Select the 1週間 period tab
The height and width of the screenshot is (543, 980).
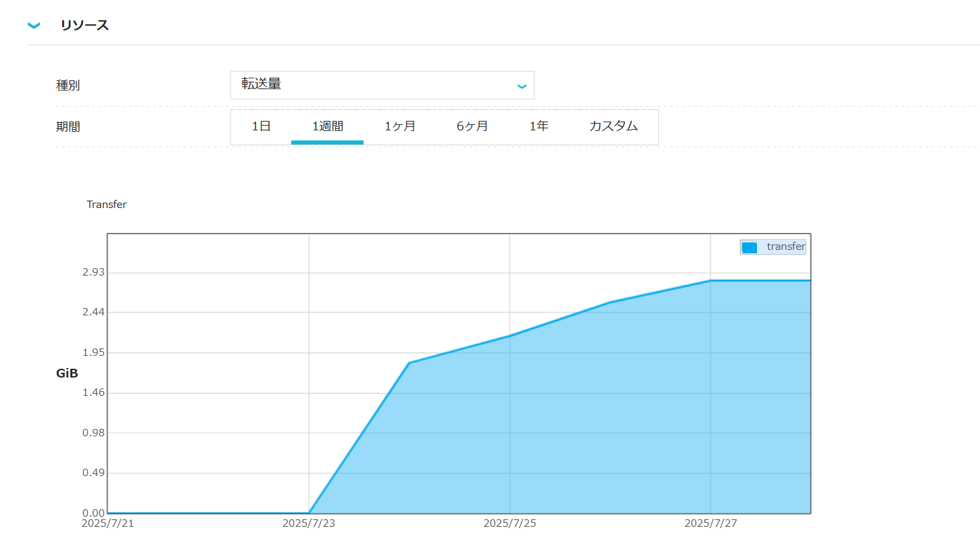327,126
